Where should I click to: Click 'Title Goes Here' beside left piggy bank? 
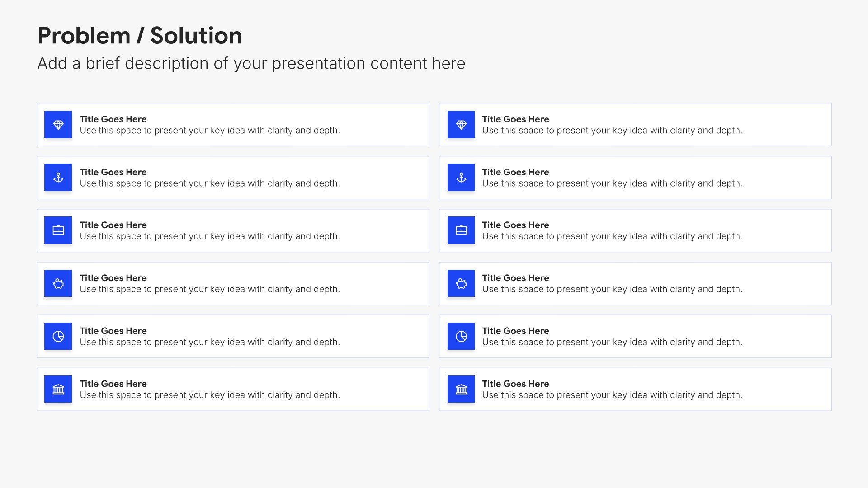pyautogui.click(x=113, y=278)
